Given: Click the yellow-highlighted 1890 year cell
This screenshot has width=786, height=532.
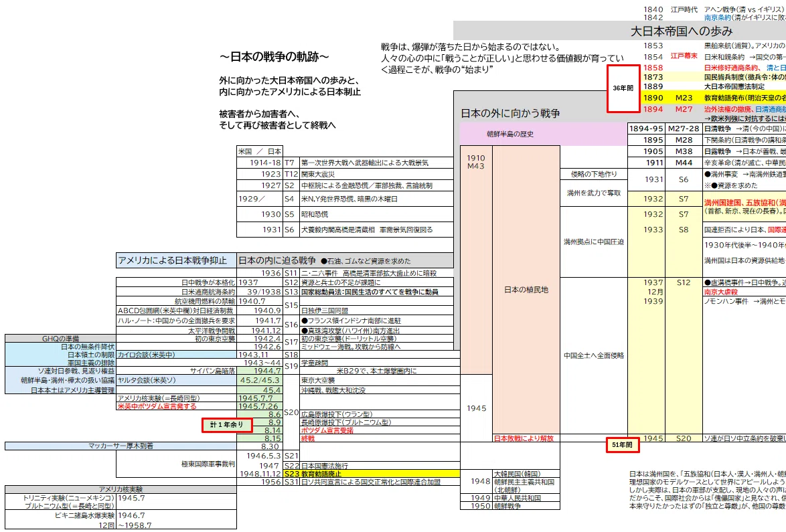Looking at the screenshot, I should coord(653,98).
